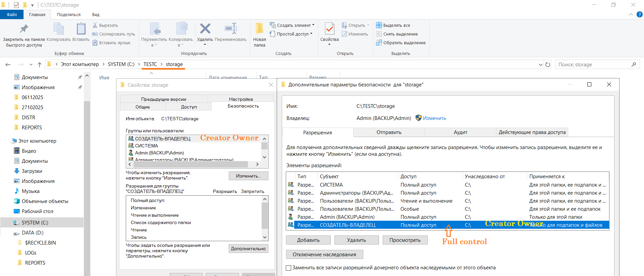Check 'Заменить все записи разрешений' checkbox
The image size is (644, 276).
coord(288,268)
